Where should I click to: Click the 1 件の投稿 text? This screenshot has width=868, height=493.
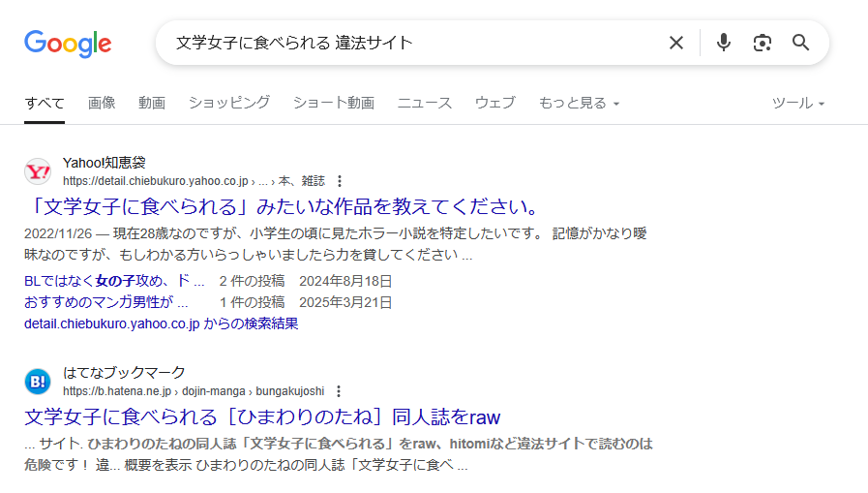point(252,302)
